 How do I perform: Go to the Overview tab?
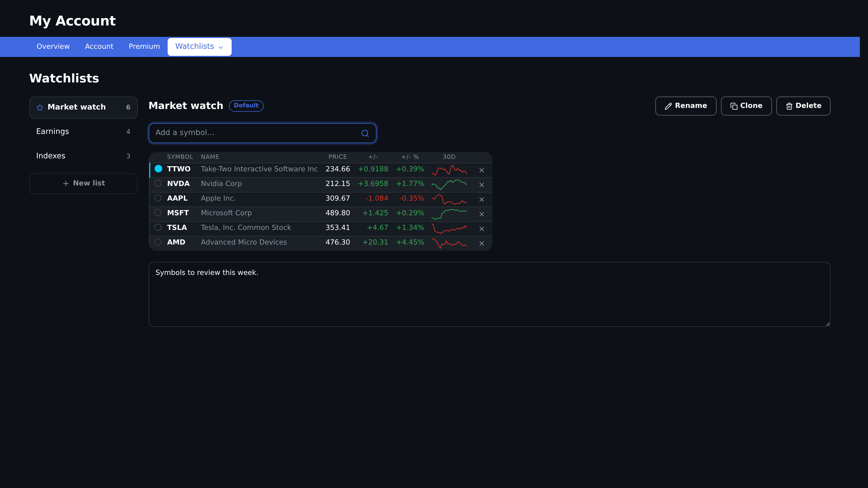click(53, 46)
